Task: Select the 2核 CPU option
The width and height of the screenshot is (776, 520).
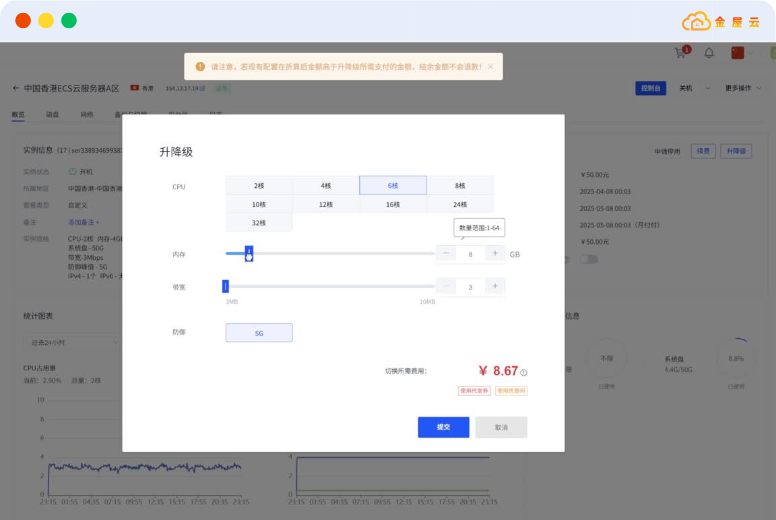Action: (259, 186)
